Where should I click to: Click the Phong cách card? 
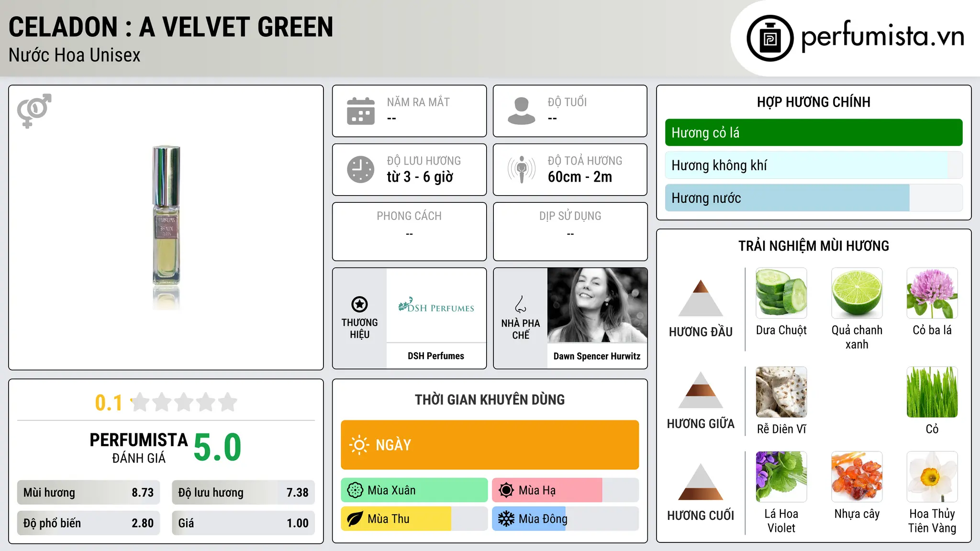pos(410,231)
